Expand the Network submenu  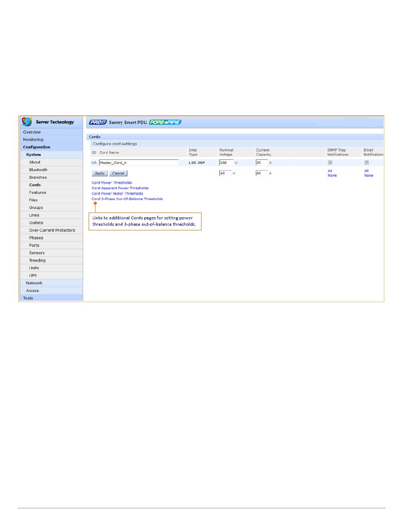tap(51, 283)
